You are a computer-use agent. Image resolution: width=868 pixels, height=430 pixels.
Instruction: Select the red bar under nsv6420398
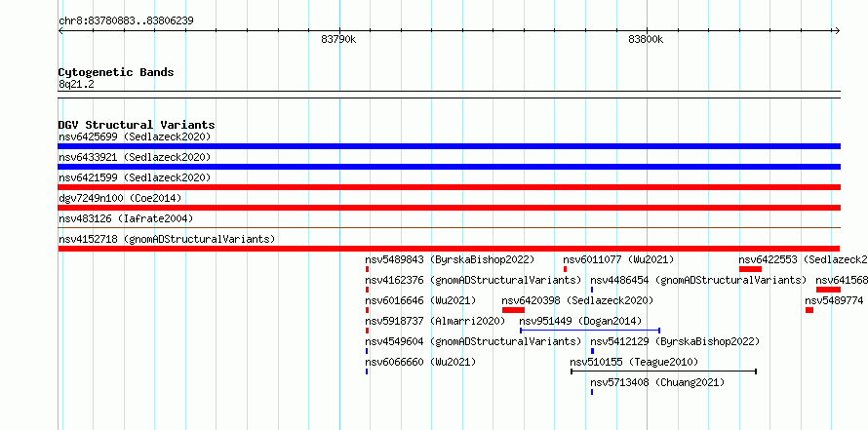(x=513, y=310)
